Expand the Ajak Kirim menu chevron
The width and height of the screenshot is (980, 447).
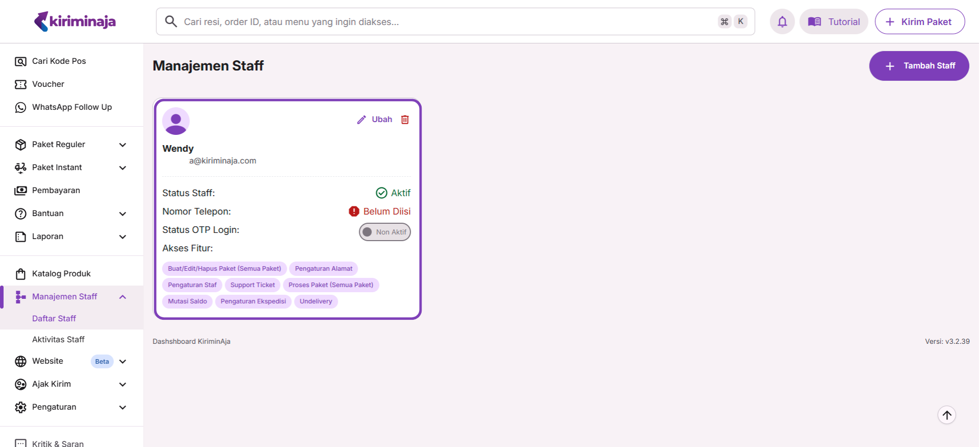[122, 384]
